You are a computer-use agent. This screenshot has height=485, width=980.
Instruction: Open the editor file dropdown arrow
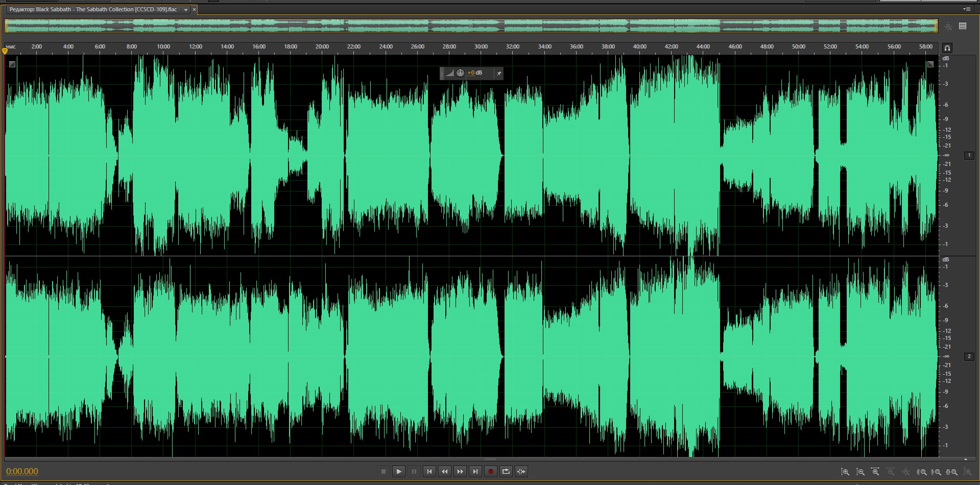click(186, 10)
